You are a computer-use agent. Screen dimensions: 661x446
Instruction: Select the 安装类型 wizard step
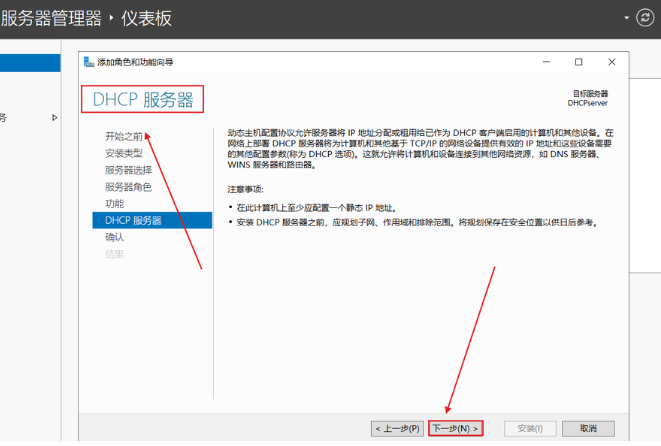(124, 153)
